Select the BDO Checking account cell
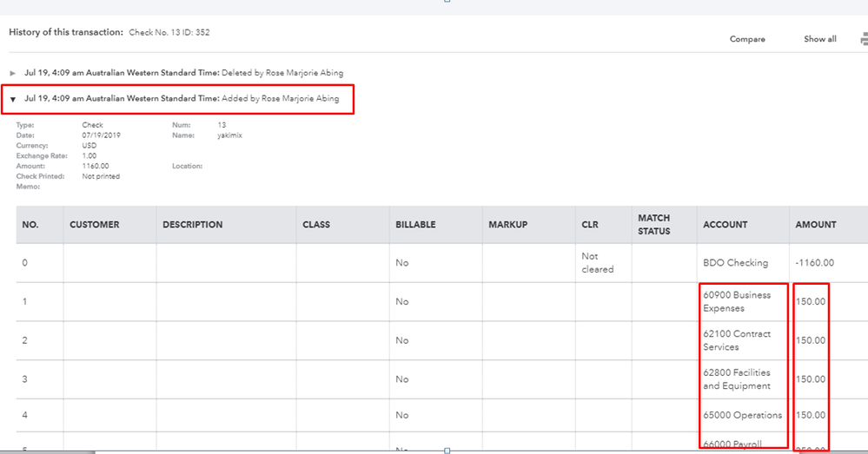 pos(735,263)
